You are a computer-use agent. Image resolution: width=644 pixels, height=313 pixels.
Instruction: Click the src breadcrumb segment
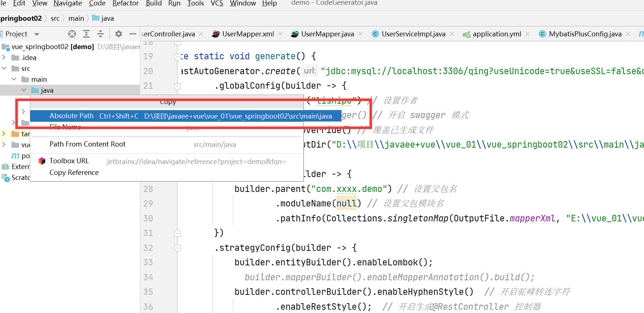55,18
